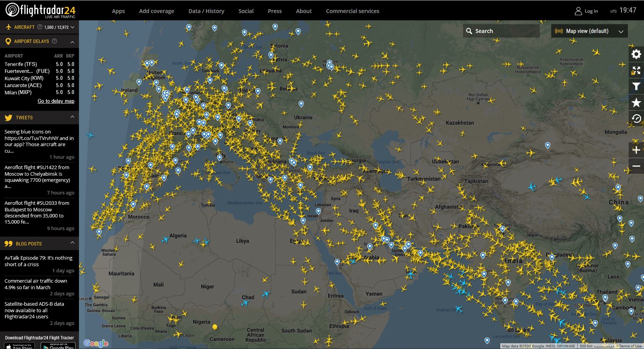This screenshot has width=644, height=349.
Task: Collapse the Blog Posts section
Action: point(72,243)
